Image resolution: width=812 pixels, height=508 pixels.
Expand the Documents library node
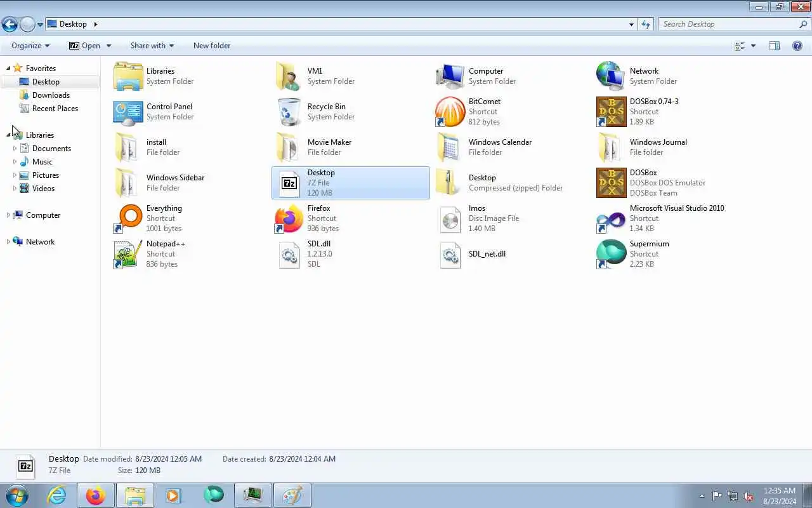click(15, 149)
